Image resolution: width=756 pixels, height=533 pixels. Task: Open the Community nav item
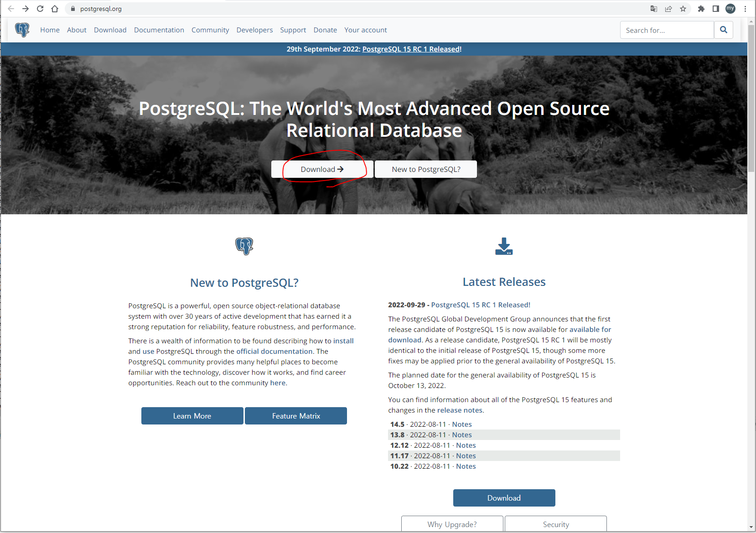210,30
